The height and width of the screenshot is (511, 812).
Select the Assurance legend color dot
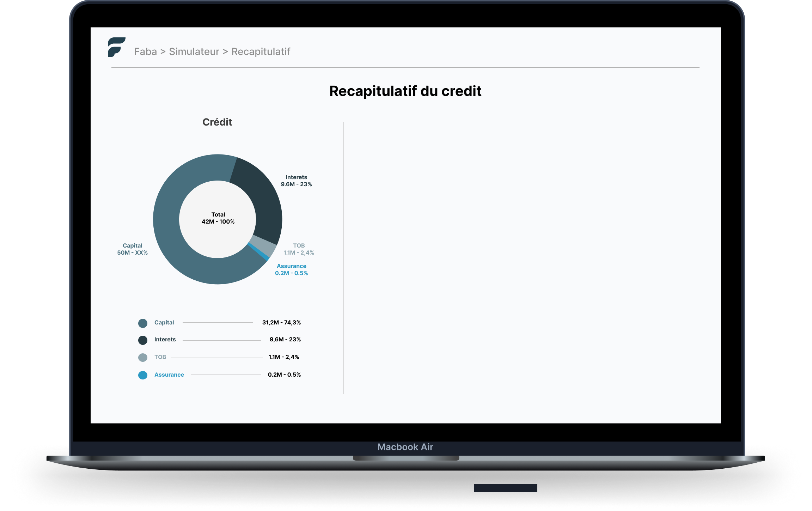[x=142, y=375]
